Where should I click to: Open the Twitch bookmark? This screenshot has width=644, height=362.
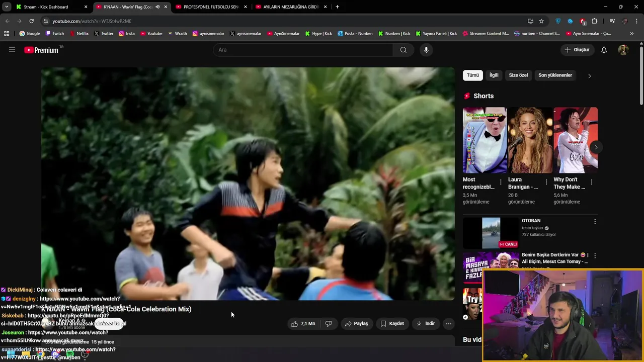tap(55, 34)
